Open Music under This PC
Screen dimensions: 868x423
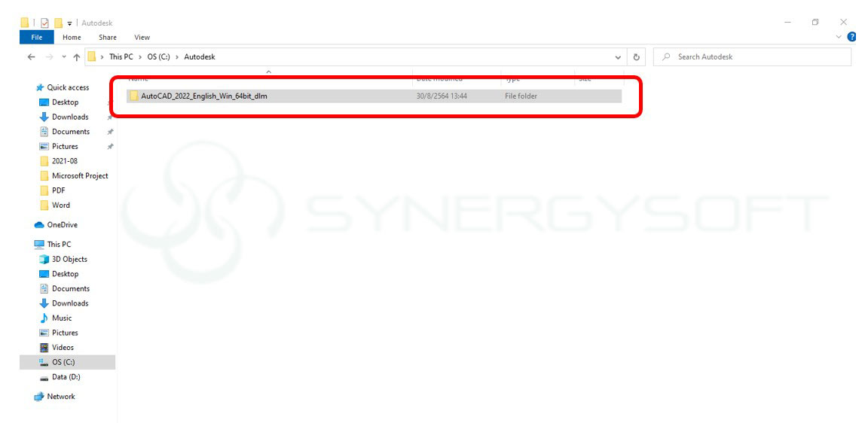pyautogui.click(x=62, y=318)
